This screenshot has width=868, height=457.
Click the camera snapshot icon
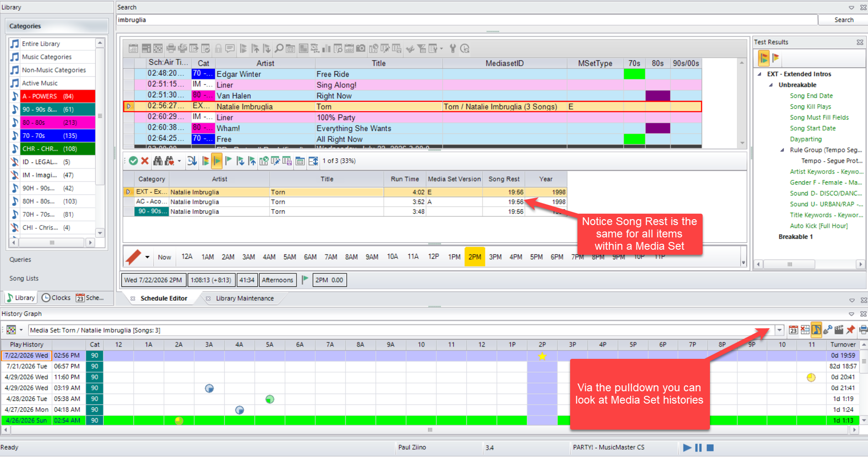[x=361, y=48]
